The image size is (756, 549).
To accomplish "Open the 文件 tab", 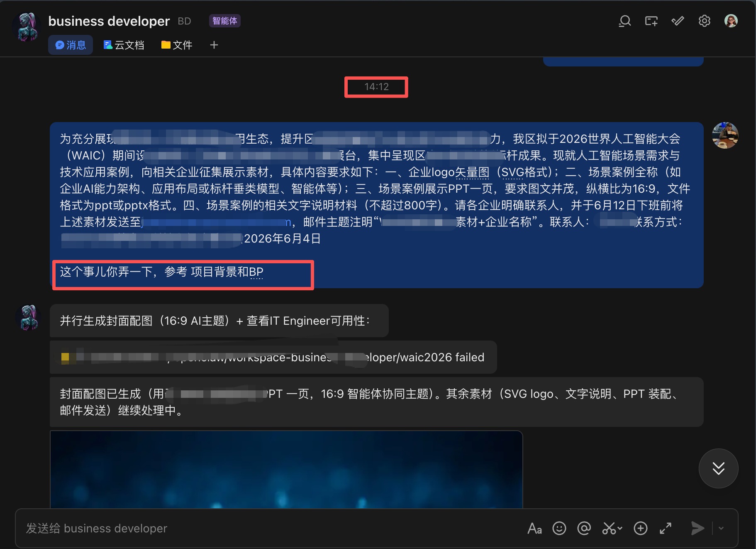I will [177, 45].
